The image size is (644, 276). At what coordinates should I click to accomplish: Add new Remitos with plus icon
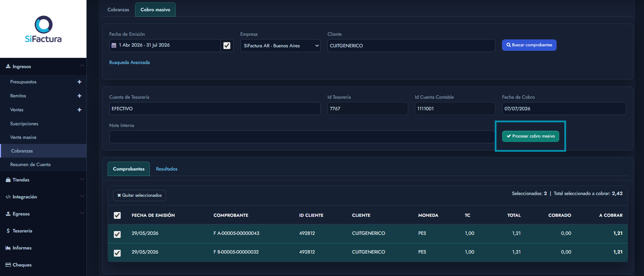pyautogui.click(x=79, y=96)
